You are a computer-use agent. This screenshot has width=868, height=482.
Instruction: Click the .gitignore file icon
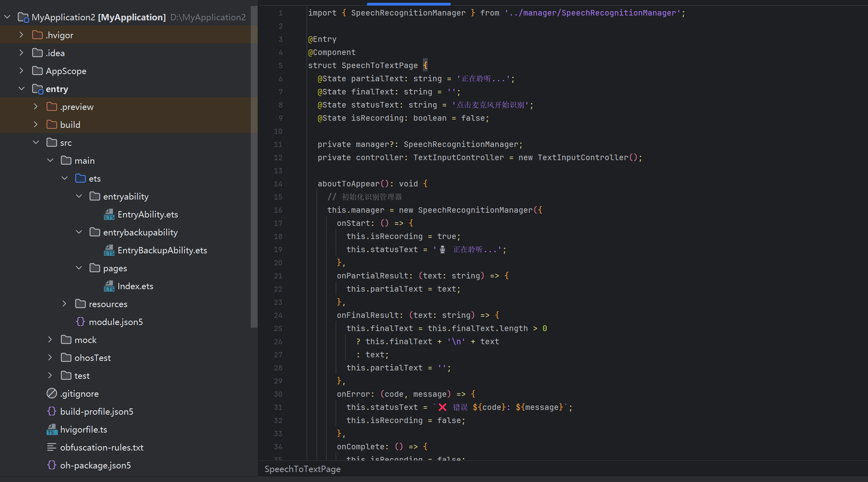point(52,394)
